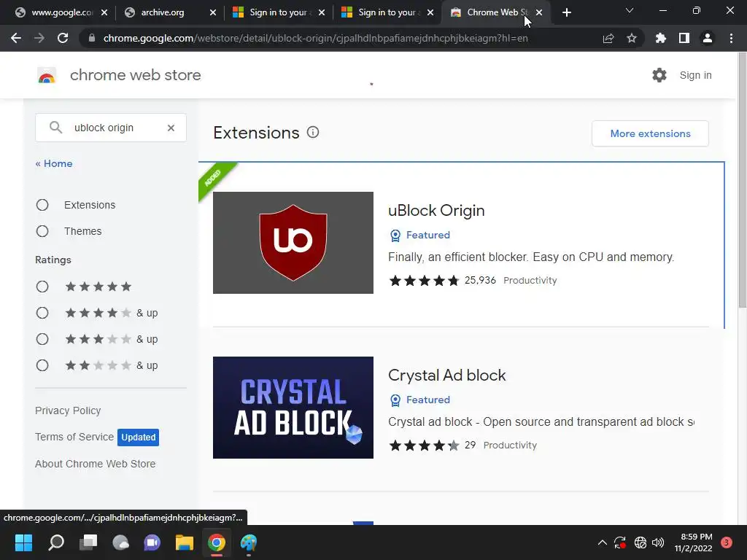Go to the Home link
This screenshot has height=560, width=747.
tap(54, 163)
